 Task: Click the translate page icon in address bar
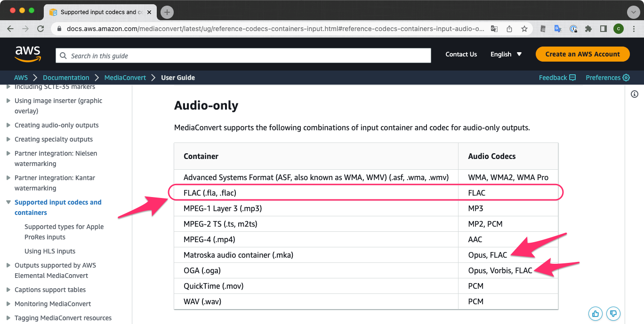(x=494, y=29)
